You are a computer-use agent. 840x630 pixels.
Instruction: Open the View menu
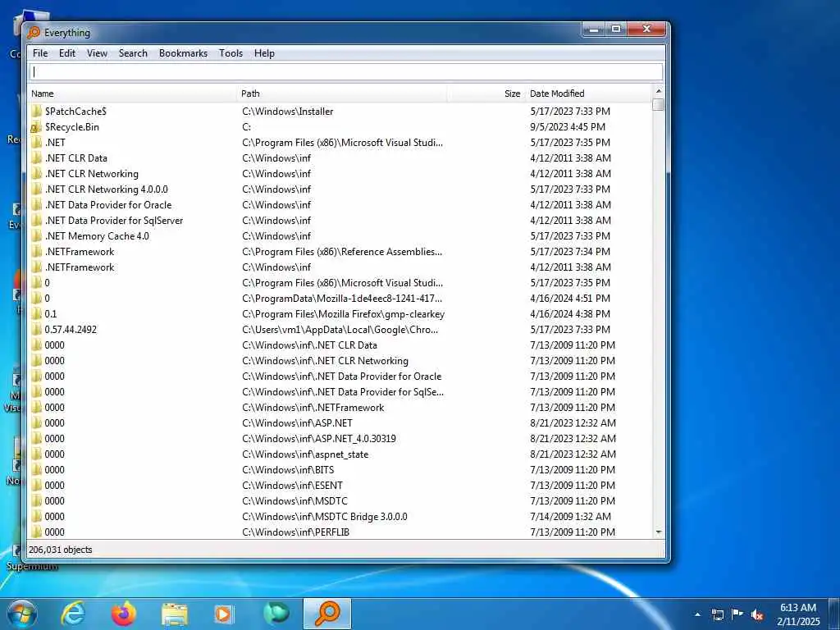(x=97, y=53)
